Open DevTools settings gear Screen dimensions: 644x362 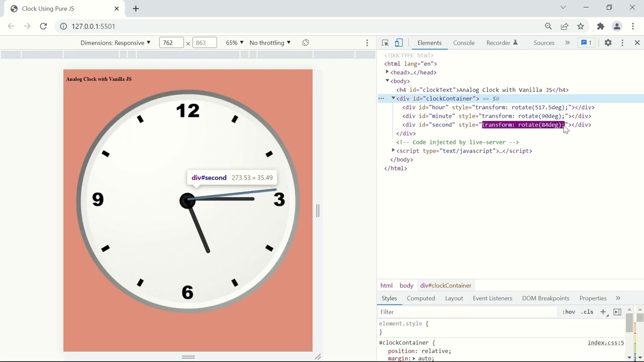click(608, 43)
